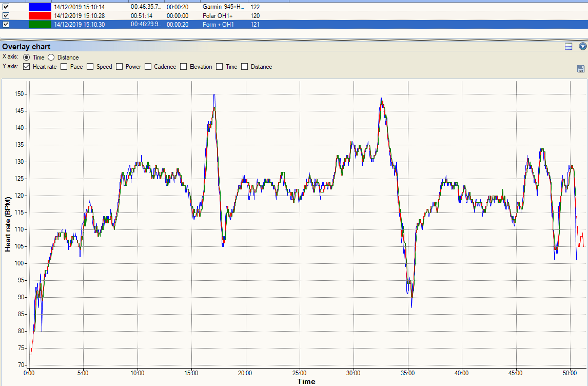Uncheck the Polar OH1+ row checkbox
588x386 pixels.
pos(6,16)
